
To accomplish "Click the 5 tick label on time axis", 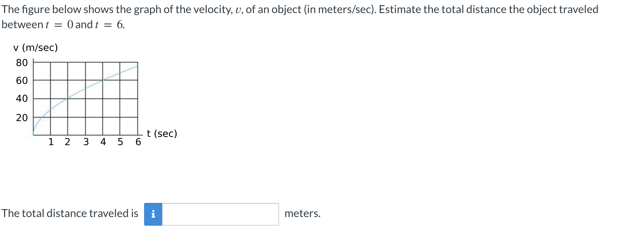I will [120, 142].
